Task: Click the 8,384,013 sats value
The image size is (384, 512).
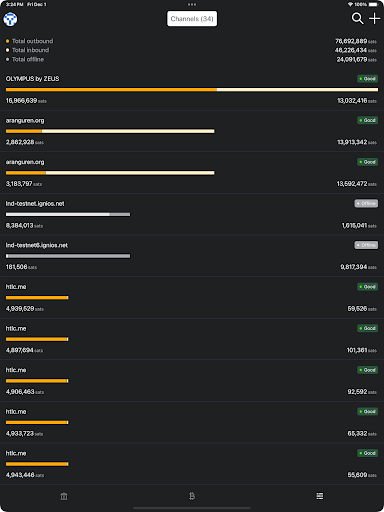Action: click(x=24, y=226)
